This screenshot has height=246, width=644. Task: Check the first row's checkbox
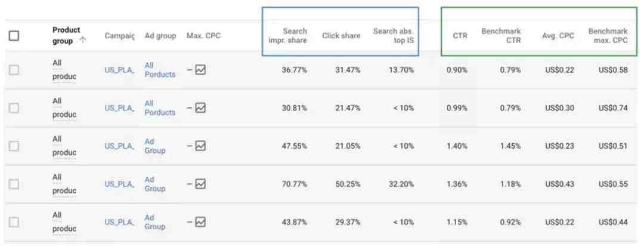(x=14, y=70)
